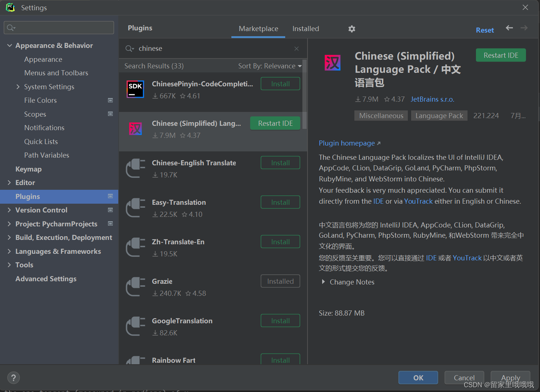Image resolution: width=540 pixels, height=392 pixels.
Task: Click plugin list vertical scrollbar
Action: click(x=305, y=94)
